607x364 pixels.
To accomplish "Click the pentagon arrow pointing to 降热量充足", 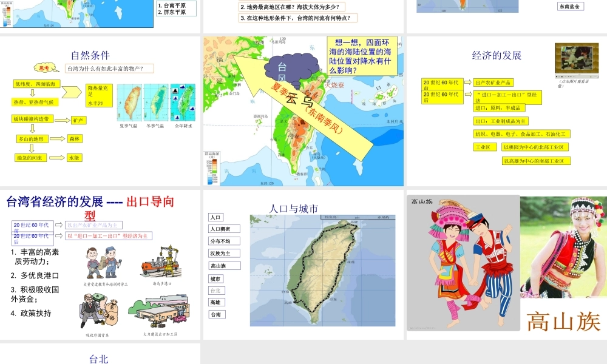I will click(x=72, y=92).
